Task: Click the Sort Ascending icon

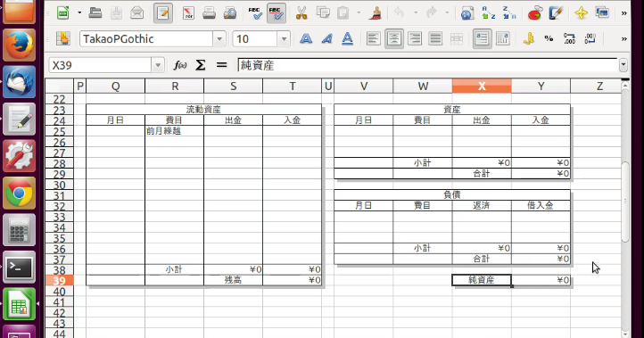Action: pyautogui.click(x=488, y=13)
